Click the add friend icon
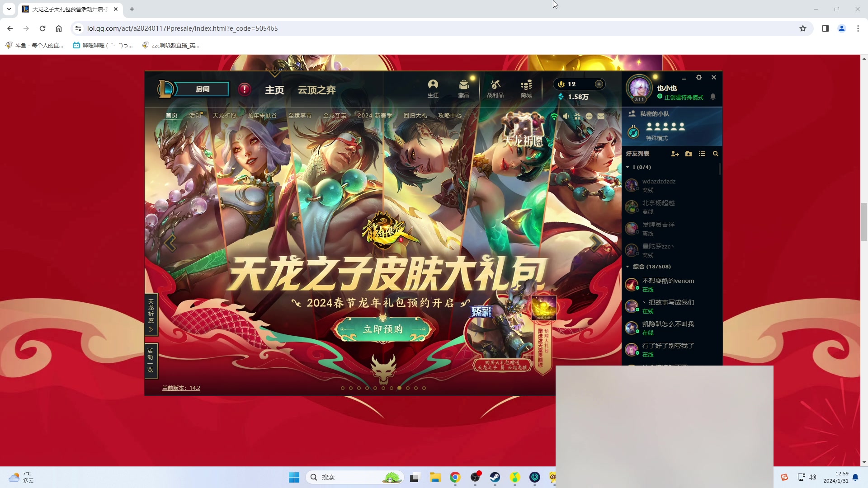 675,154
